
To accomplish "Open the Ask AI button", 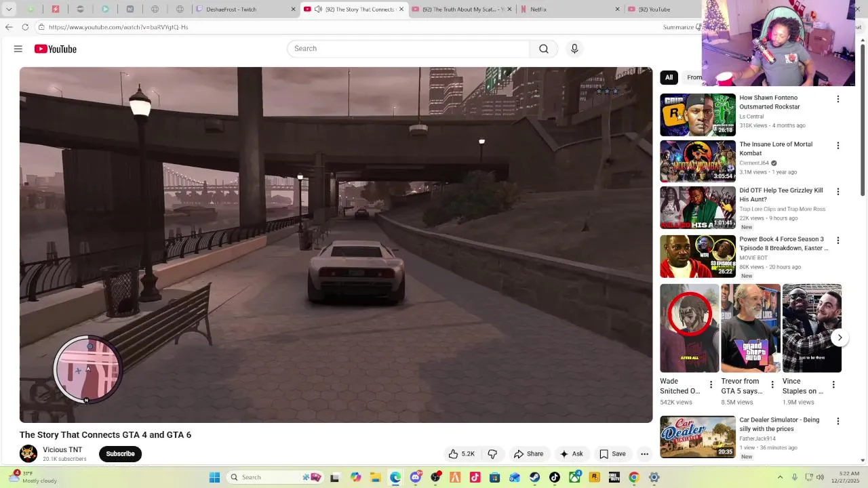I will 571,454.
